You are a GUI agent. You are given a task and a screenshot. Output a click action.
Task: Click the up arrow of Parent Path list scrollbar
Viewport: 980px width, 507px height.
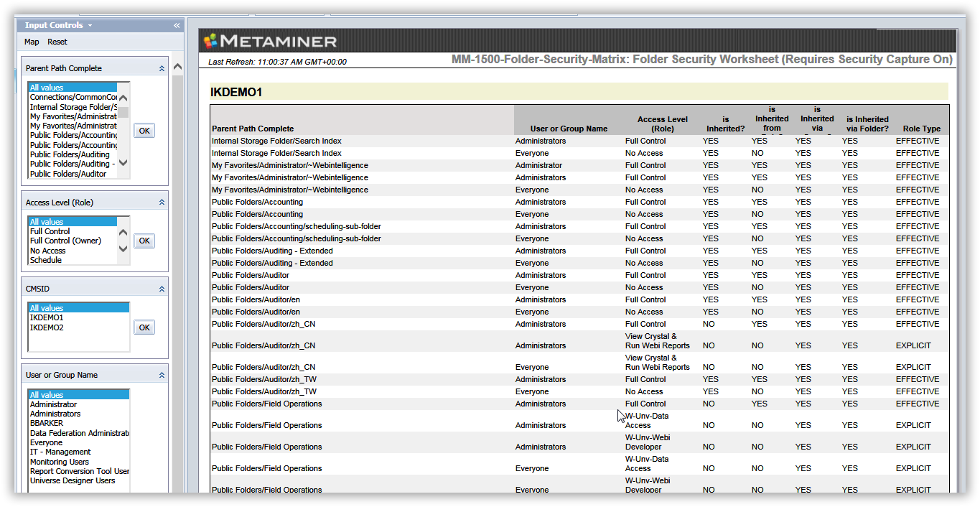(x=123, y=99)
